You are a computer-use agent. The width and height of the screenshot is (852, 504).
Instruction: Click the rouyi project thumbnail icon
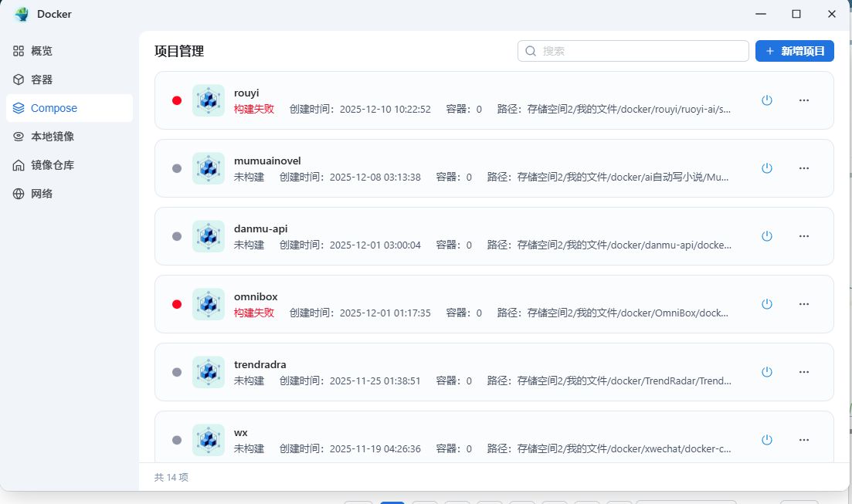coord(208,100)
